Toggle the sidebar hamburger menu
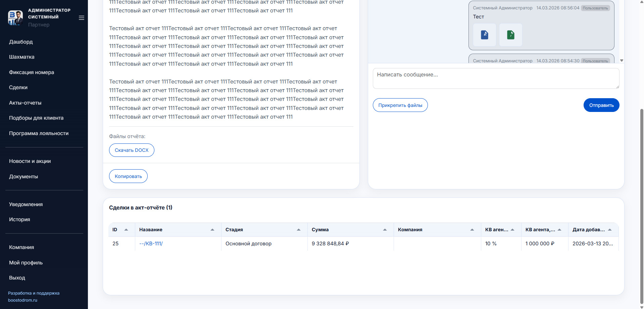 click(81, 18)
